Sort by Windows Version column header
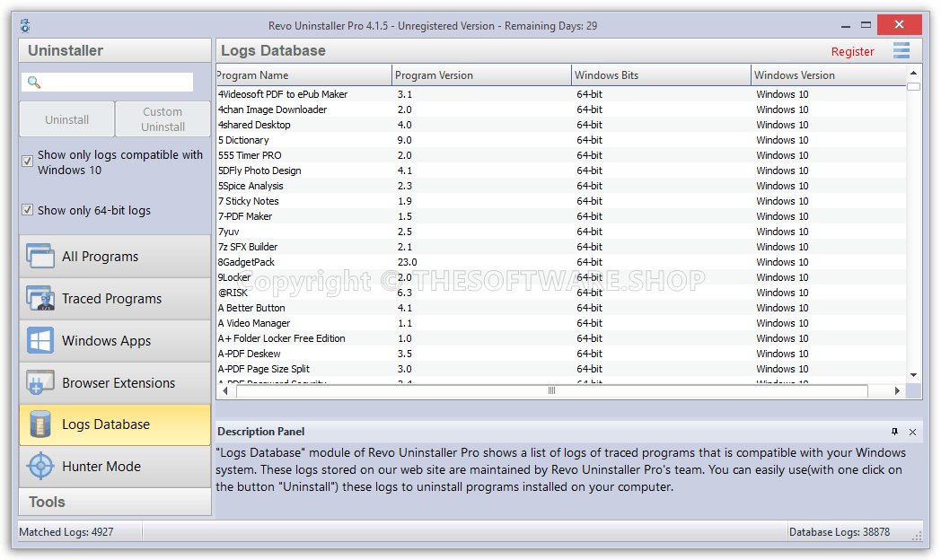 (828, 75)
